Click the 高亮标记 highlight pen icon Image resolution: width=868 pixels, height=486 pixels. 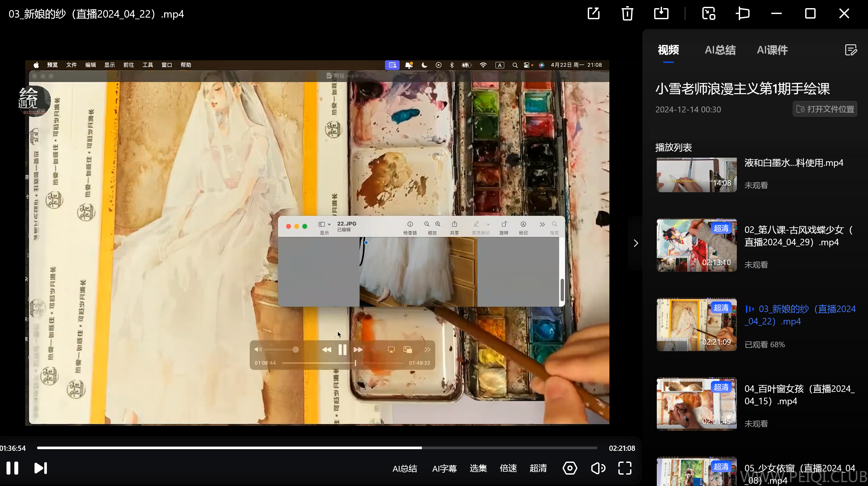[x=476, y=224]
